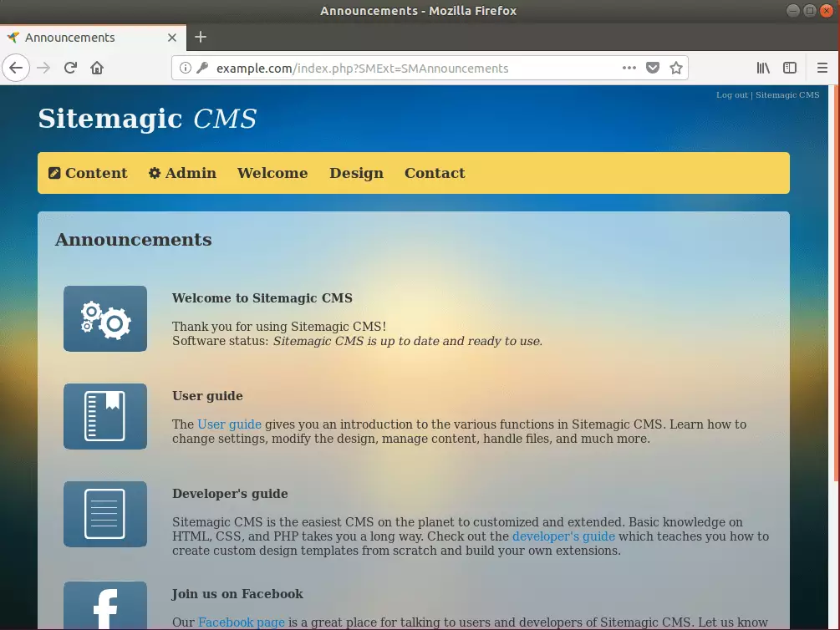Screen dimensions: 840x630
Task: Click the forward navigation arrow
Action: tap(43, 68)
